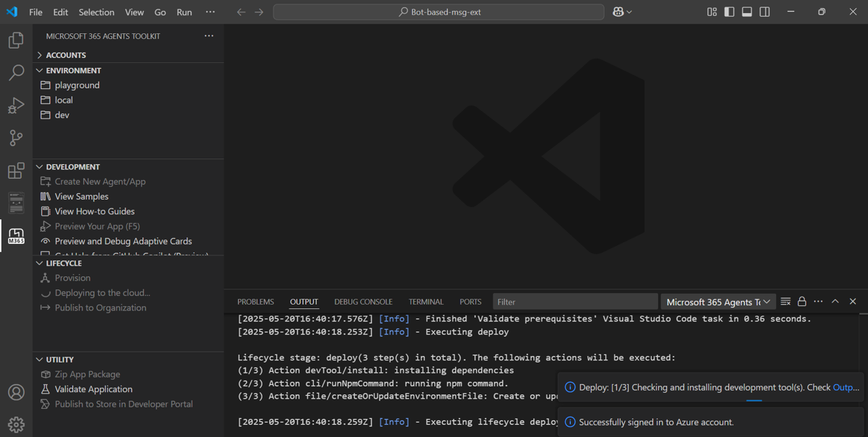The image size is (868, 437).
Task: Toggle output auto-scroll lock icon
Action: (801, 302)
